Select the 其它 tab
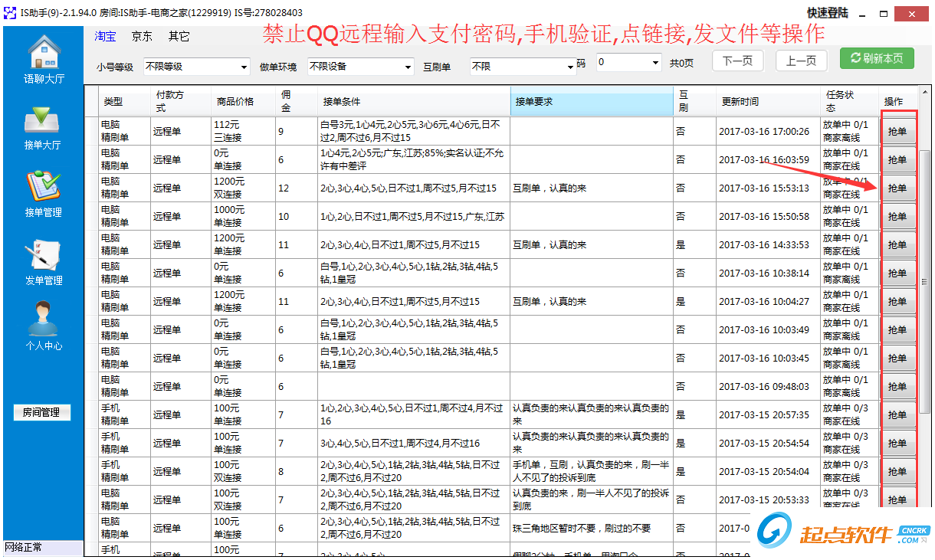This screenshot has width=935, height=560. [178, 35]
